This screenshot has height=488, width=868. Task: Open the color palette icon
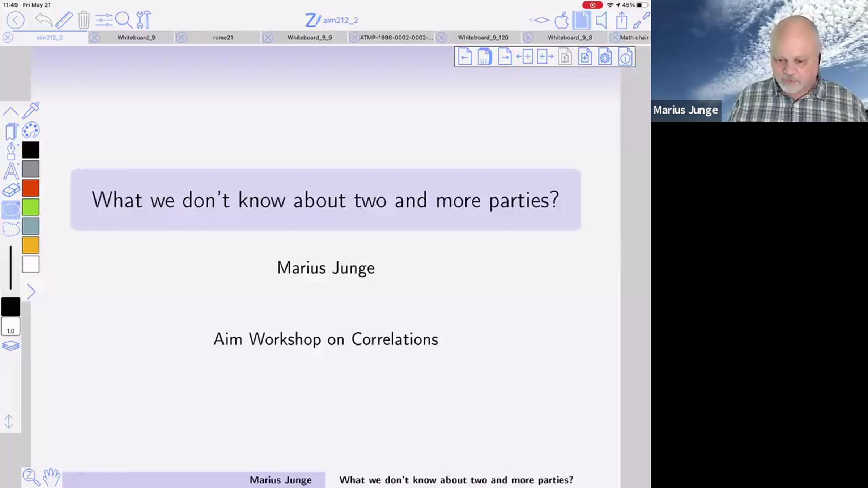tap(31, 130)
